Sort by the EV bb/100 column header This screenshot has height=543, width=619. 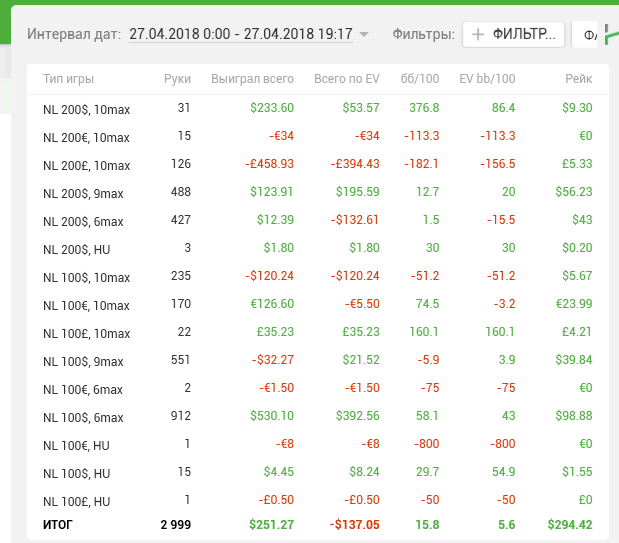coord(487,78)
